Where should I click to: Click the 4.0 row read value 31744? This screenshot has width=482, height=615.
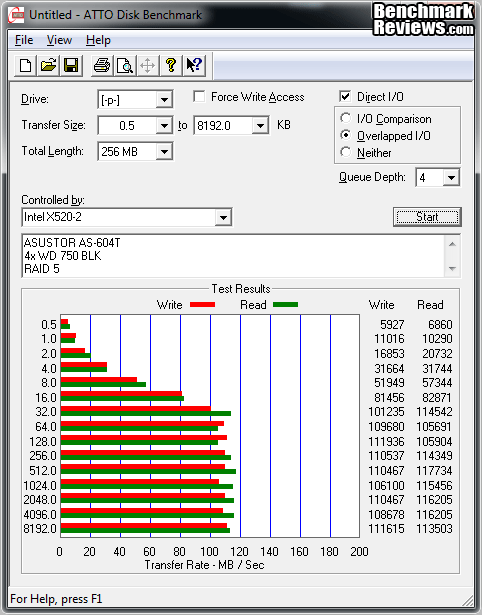pos(437,369)
